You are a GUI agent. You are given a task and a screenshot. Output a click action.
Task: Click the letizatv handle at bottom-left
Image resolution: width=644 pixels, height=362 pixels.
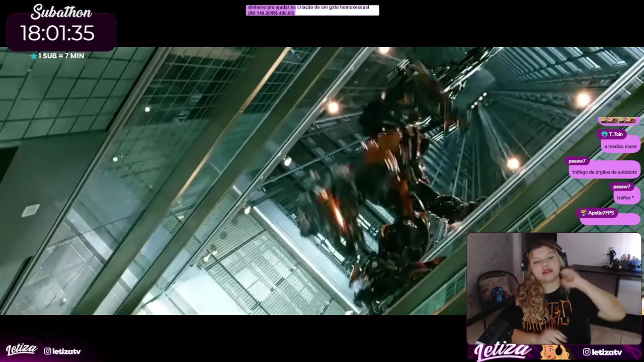pos(66,351)
